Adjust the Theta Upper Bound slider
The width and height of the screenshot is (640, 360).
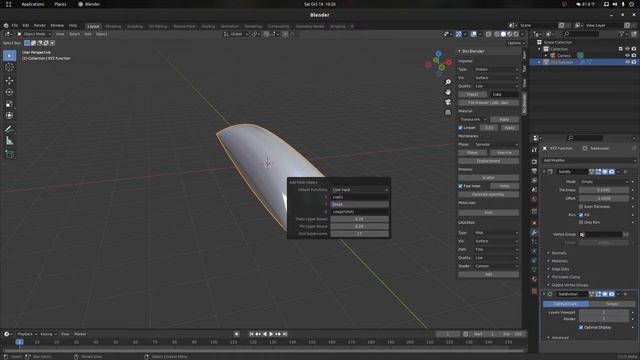click(x=360, y=219)
